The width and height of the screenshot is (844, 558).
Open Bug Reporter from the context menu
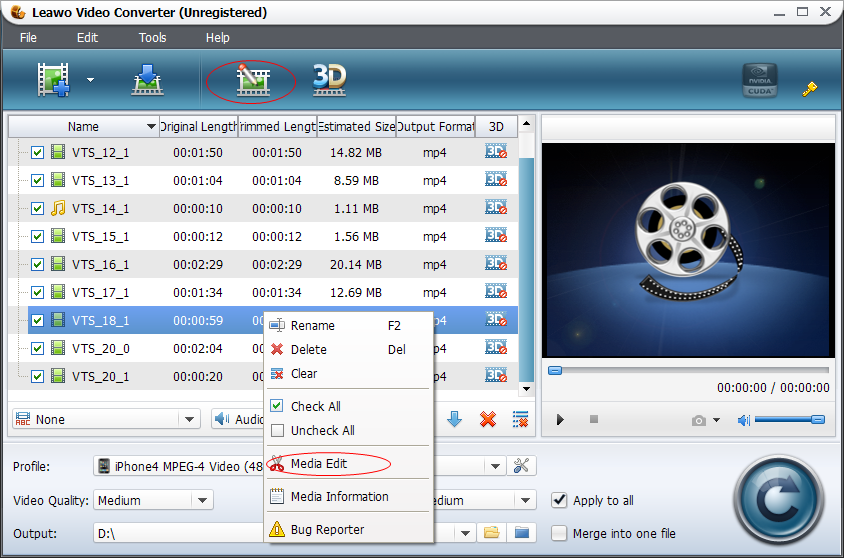coord(350,529)
